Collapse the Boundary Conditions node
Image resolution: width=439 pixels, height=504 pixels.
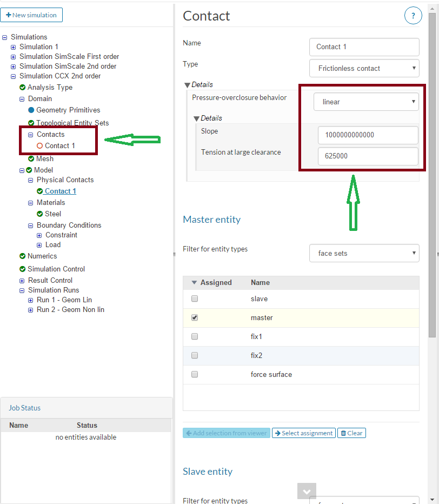point(30,226)
